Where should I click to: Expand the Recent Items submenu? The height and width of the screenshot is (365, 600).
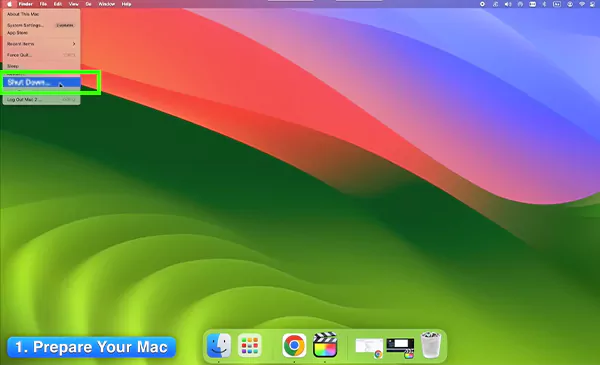[x=41, y=44]
